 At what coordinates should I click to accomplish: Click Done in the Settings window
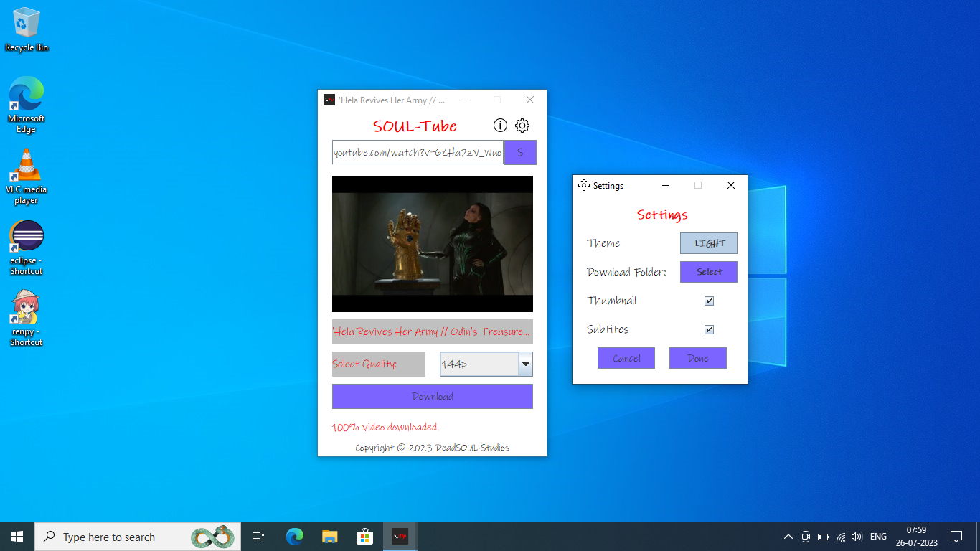coord(698,358)
